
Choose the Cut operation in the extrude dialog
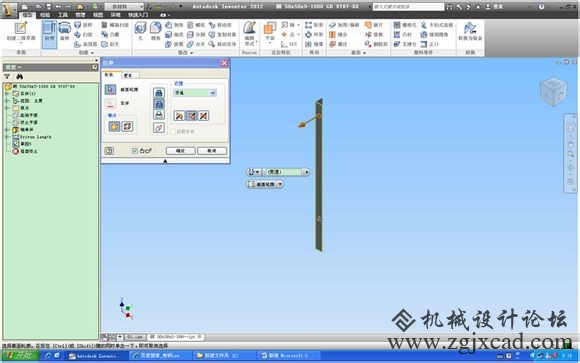tap(159, 104)
